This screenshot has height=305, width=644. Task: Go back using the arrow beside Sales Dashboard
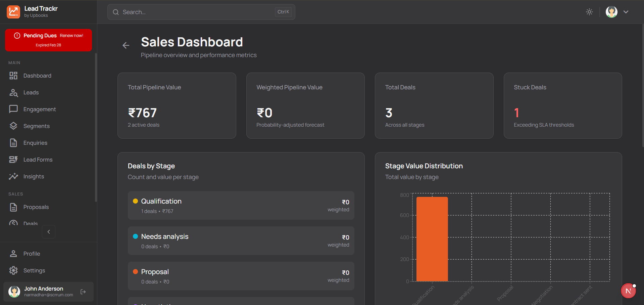[x=126, y=45]
